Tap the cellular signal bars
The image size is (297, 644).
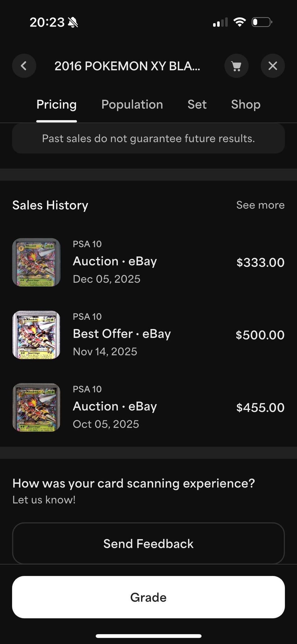[x=220, y=22]
